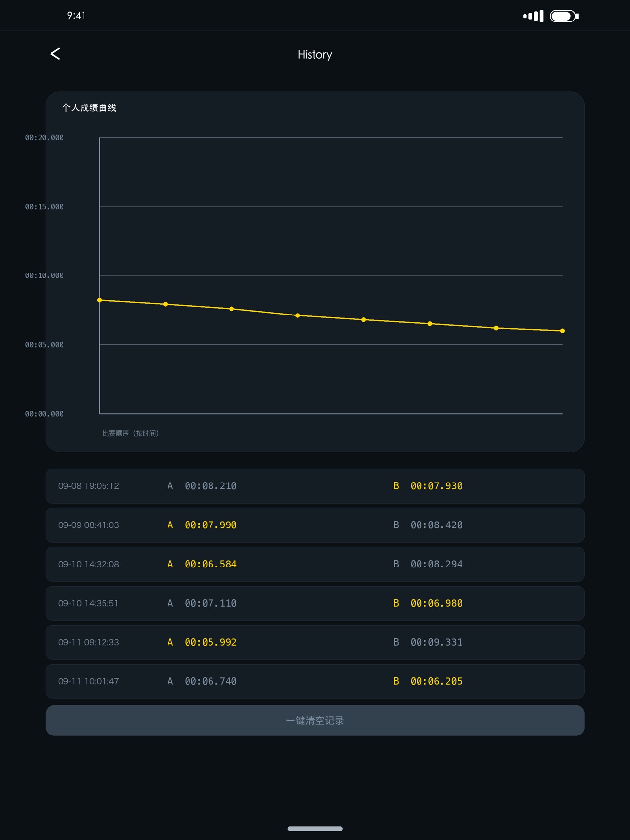Open the 09-10 14:35:51 record row
Screen dimensions: 630x840
[315, 603]
